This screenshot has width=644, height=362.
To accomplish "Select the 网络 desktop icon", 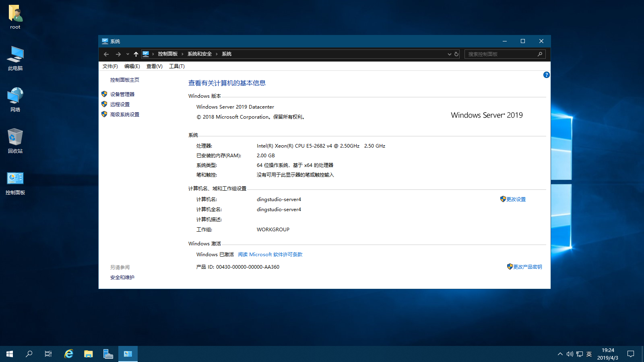I will (x=15, y=100).
